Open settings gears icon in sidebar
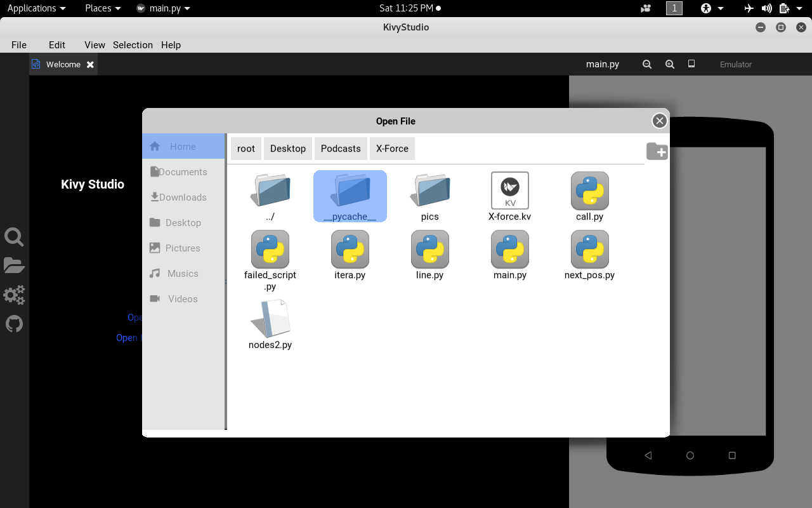 [14, 295]
